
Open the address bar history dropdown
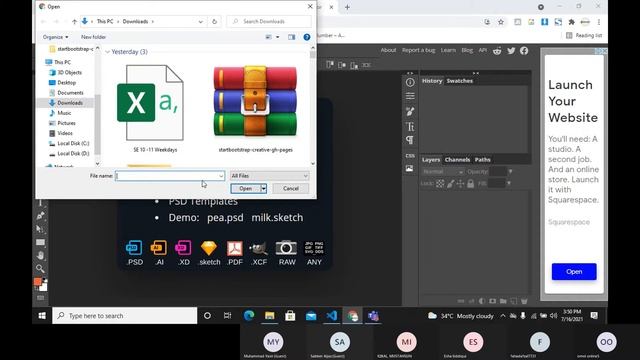point(200,22)
